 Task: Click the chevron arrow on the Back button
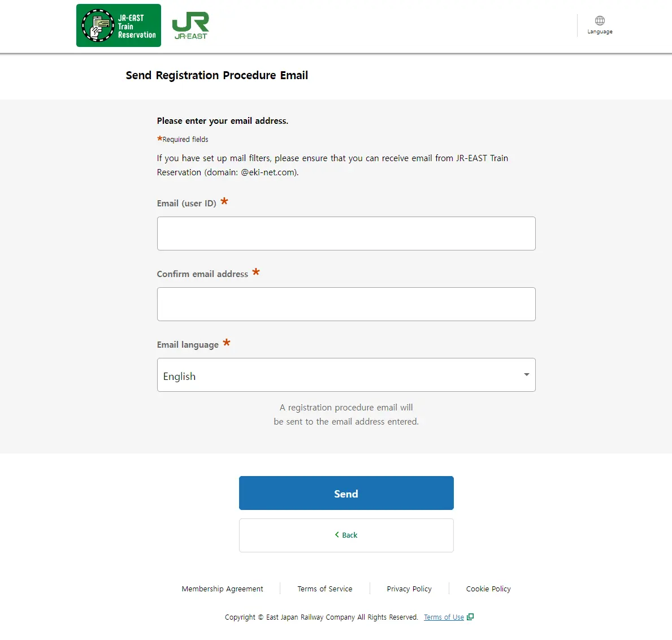click(x=337, y=535)
